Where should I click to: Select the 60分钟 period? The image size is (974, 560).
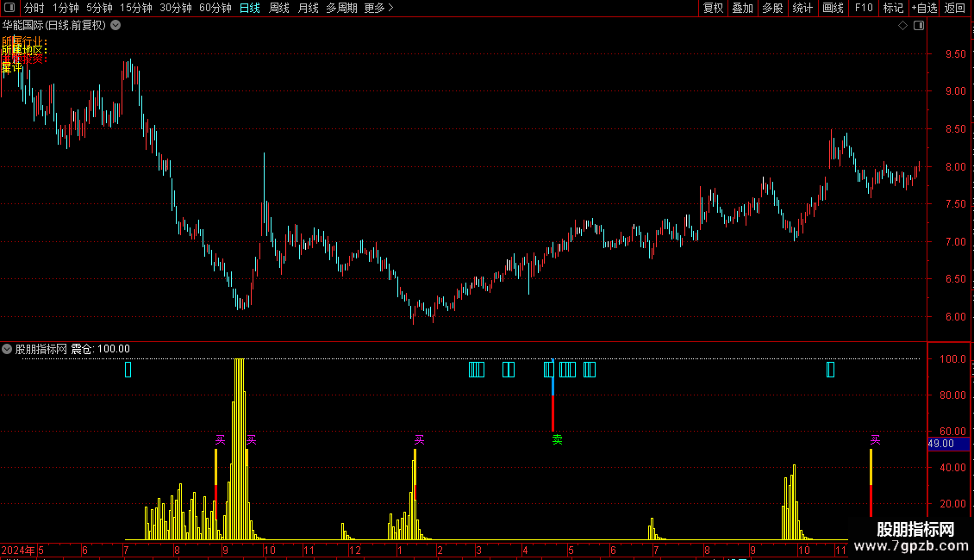pos(215,8)
